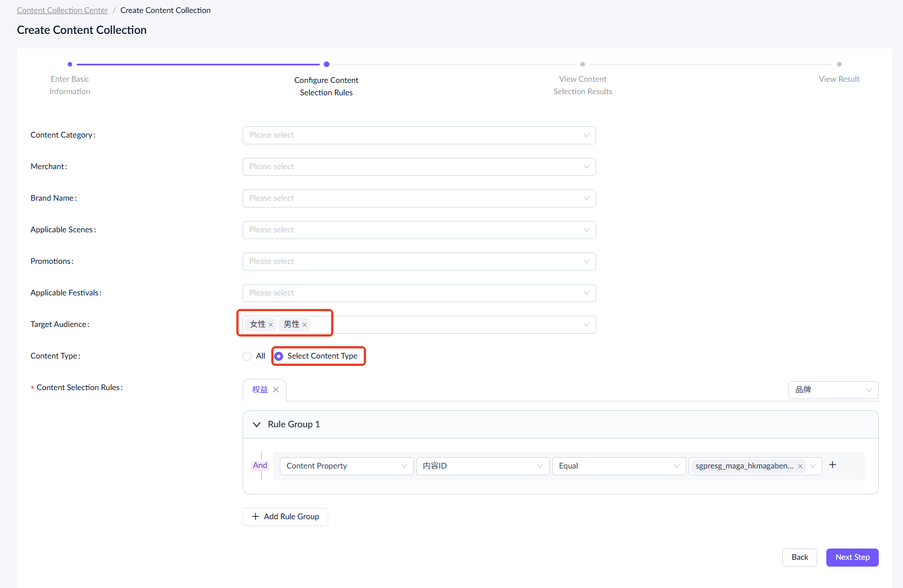This screenshot has height=588, width=903.
Task: Open the Content Category dropdown
Action: tap(419, 135)
